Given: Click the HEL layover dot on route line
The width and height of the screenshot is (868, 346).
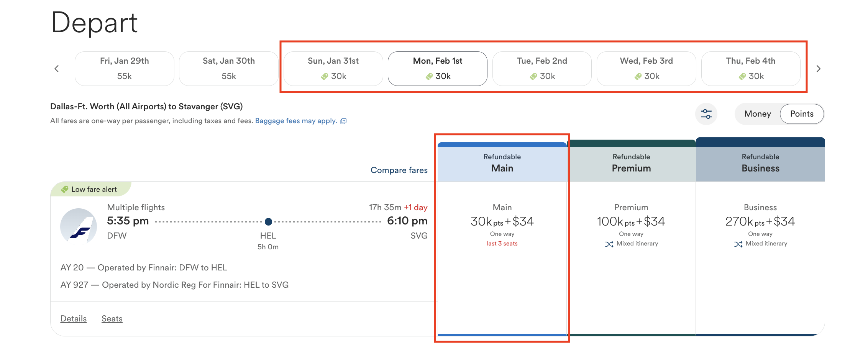Looking at the screenshot, I should pos(268,221).
